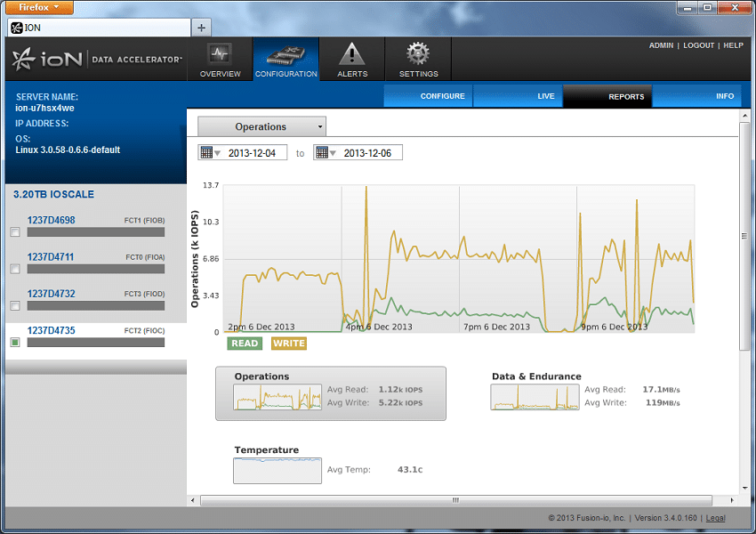Image resolution: width=756 pixels, height=534 pixels.
Task: Click the ION tab favicon
Action: [x=17, y=28]
